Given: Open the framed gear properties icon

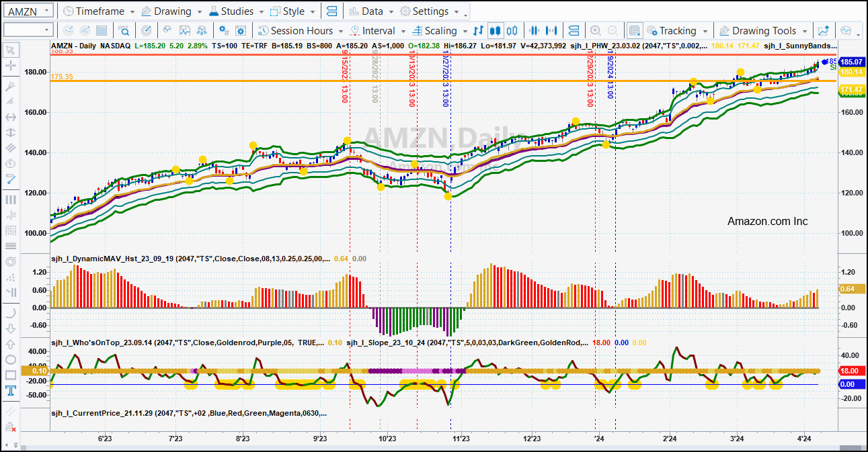Looking at the screenshot, I should (x=241, y=31).
